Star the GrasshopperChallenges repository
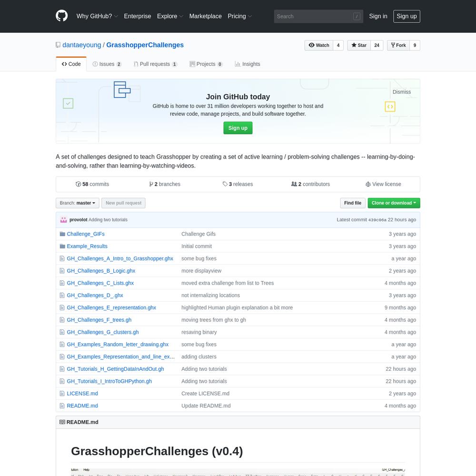 click(x=359, y=45)
